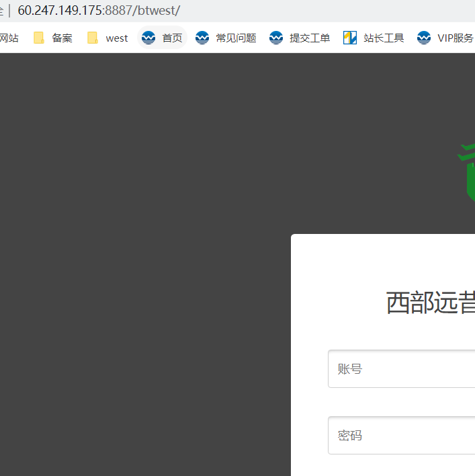Open the 提交工单 bookmark

300,38
